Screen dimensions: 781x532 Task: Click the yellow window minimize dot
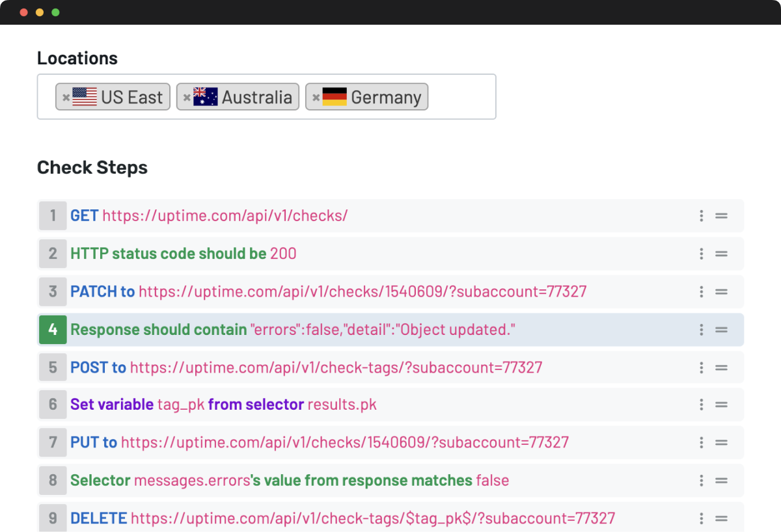(40, 12)
